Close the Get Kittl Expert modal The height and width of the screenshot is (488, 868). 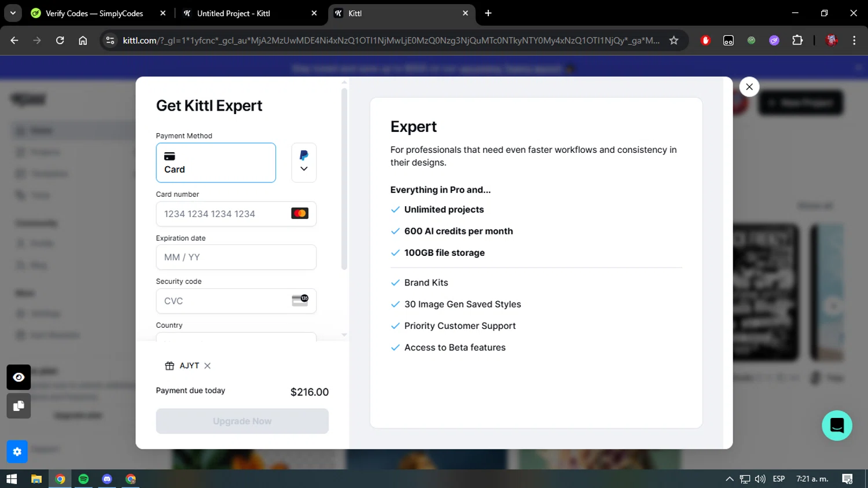tap(749, 87)
